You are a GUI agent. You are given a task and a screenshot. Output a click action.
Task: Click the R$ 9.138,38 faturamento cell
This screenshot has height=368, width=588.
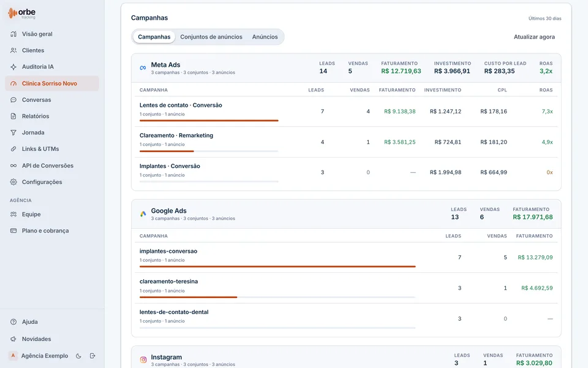[x=400, y=112]
